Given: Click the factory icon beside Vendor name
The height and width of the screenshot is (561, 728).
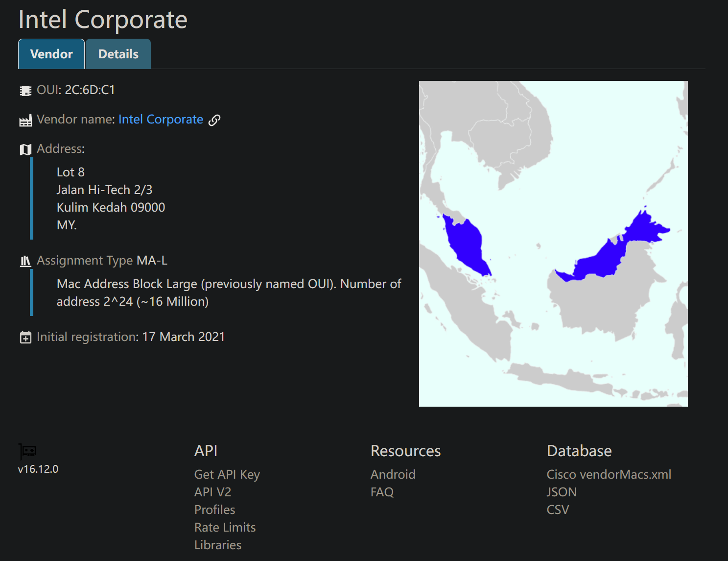Looking at the screenshot, I should point(25,120).
